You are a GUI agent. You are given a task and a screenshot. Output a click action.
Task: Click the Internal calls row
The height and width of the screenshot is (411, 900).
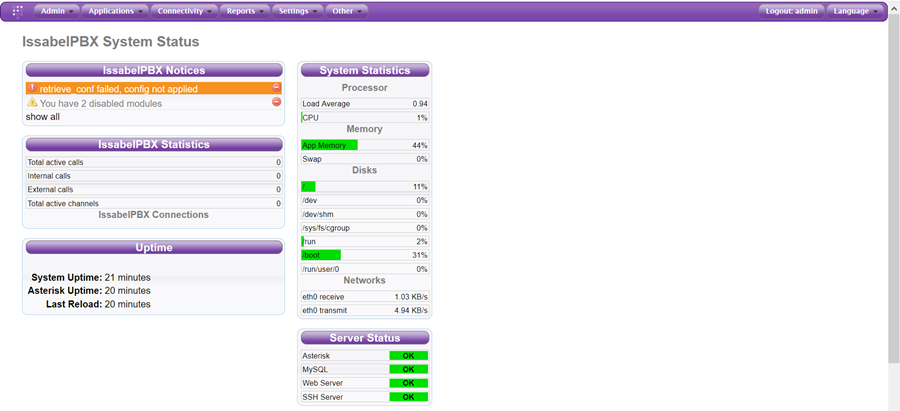tap(154, 176)
